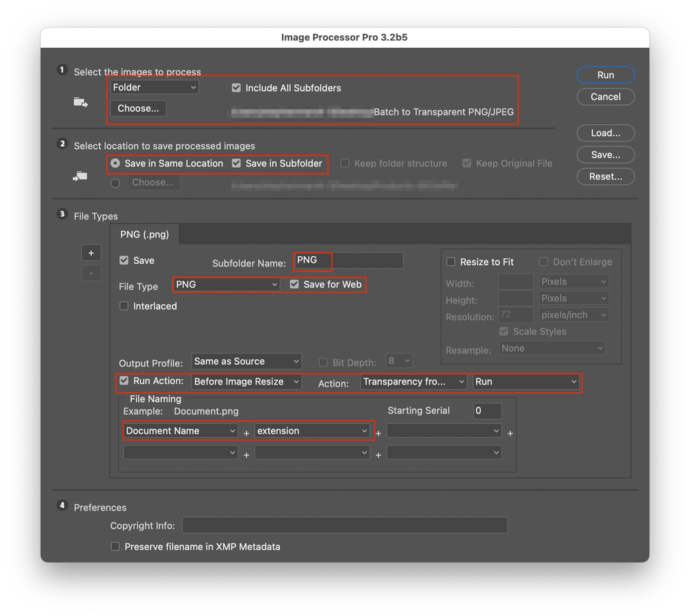The width and height of the screenshot is (690, 616).
Task: Enable Preserve filename in XMP Metadata
Action: point(115,546)
